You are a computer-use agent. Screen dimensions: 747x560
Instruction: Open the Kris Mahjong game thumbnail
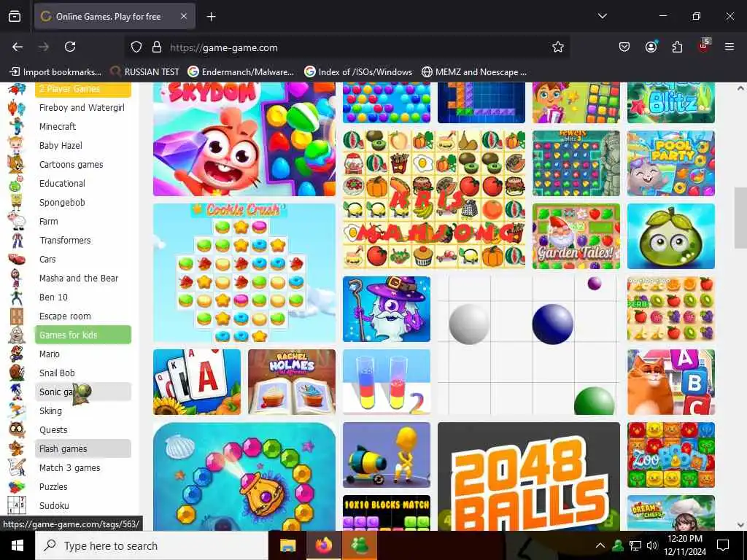(433, 200)
